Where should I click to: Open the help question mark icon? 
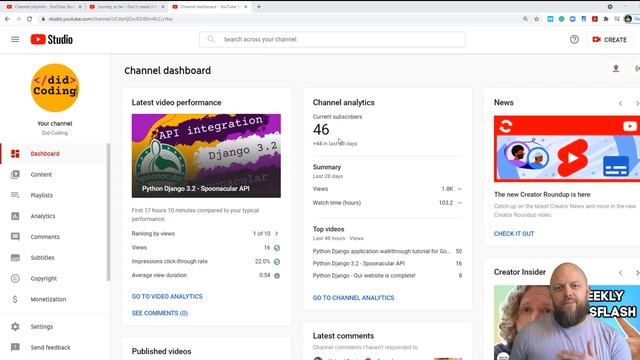pos(574,40)
